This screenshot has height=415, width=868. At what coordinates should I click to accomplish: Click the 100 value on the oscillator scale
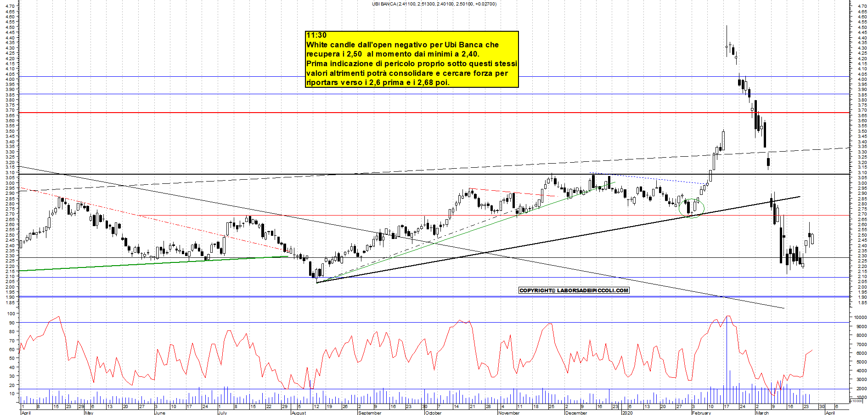click(x=10, y=313)
